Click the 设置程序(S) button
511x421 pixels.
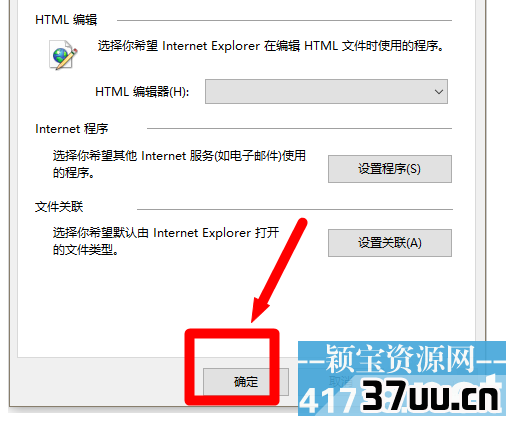coord(390,169)
